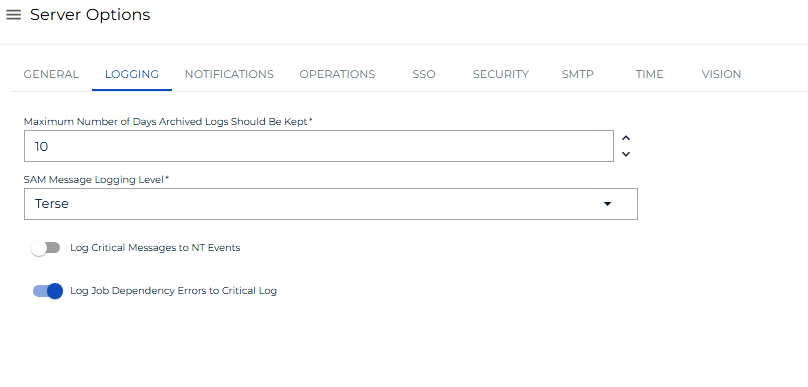Click the Log Job Dependency Errors label text

173,291
